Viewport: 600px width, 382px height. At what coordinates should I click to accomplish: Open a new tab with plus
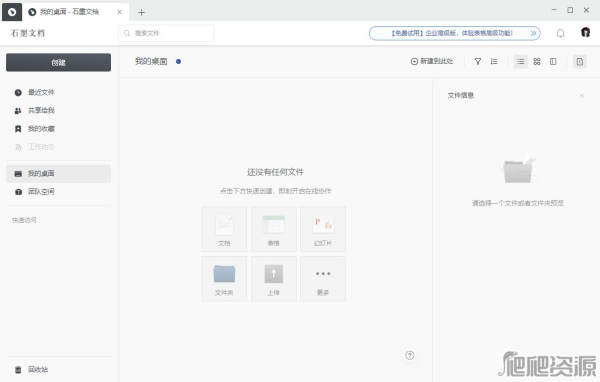click(141, 12)
